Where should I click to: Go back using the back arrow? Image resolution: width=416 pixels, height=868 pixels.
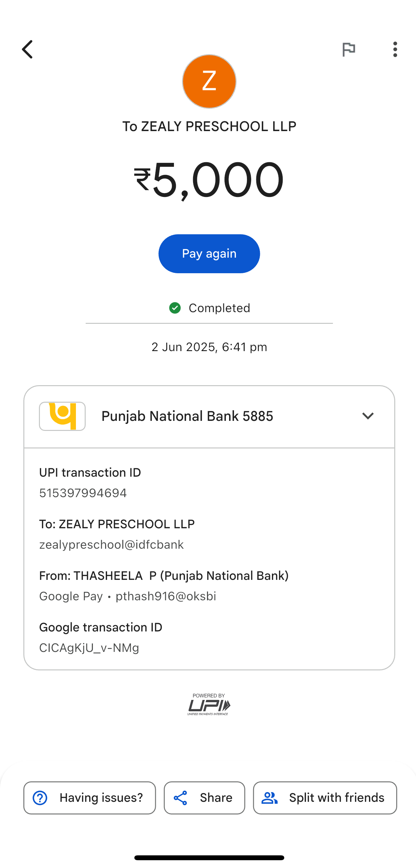pyautogui.click(x=28, y=50)
